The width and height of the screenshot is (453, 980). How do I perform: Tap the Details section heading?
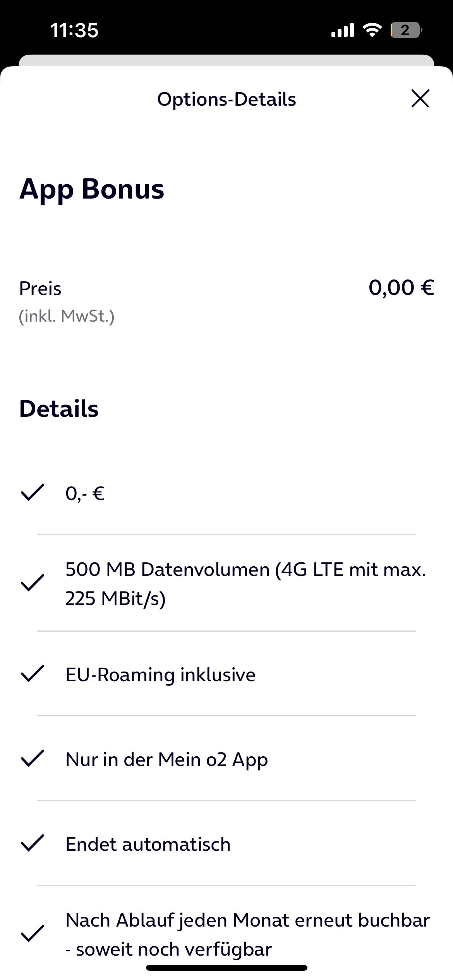(x=59, y=409)
